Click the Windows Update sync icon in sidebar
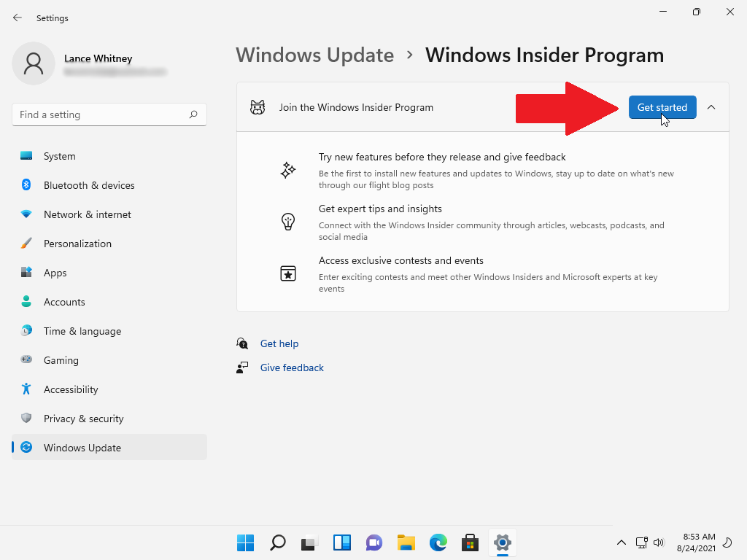 pos(26,447)
